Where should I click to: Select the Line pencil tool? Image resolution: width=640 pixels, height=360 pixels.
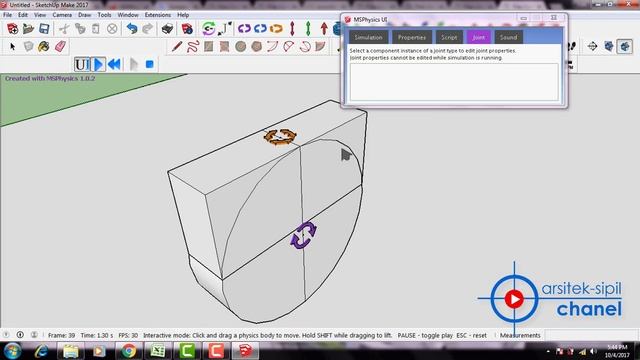177,47
